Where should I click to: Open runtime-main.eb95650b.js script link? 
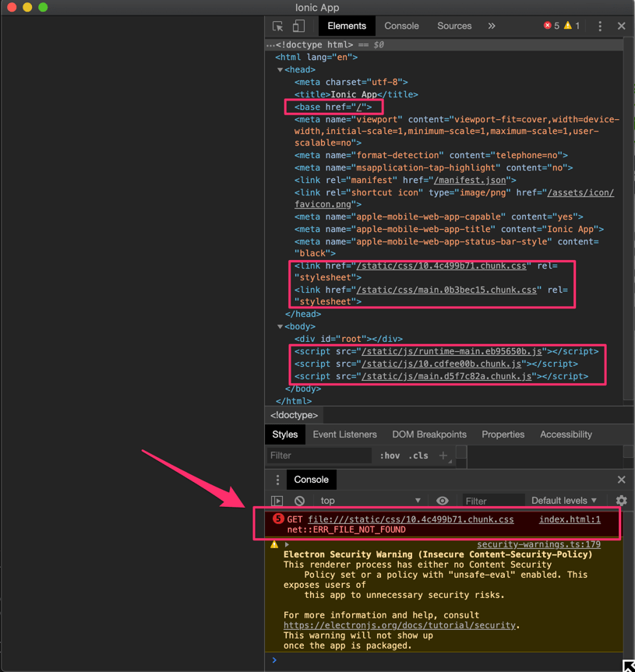[x=451, y=351]
